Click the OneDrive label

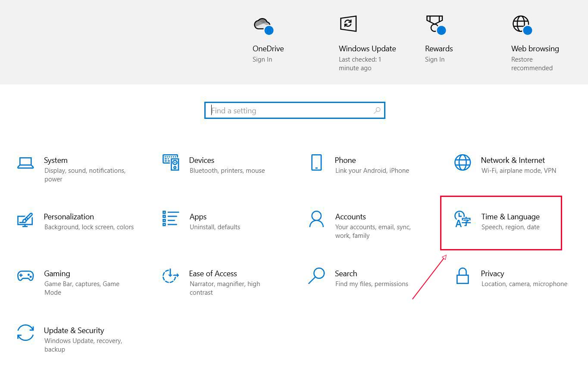click(268, 49)
